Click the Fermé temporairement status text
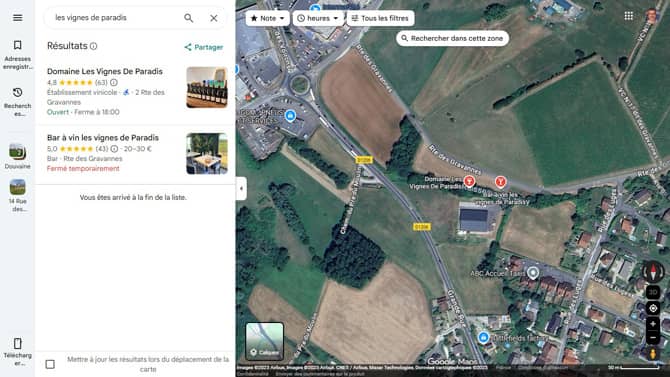This screenshot has height=377, width=670. click(83, 168)
